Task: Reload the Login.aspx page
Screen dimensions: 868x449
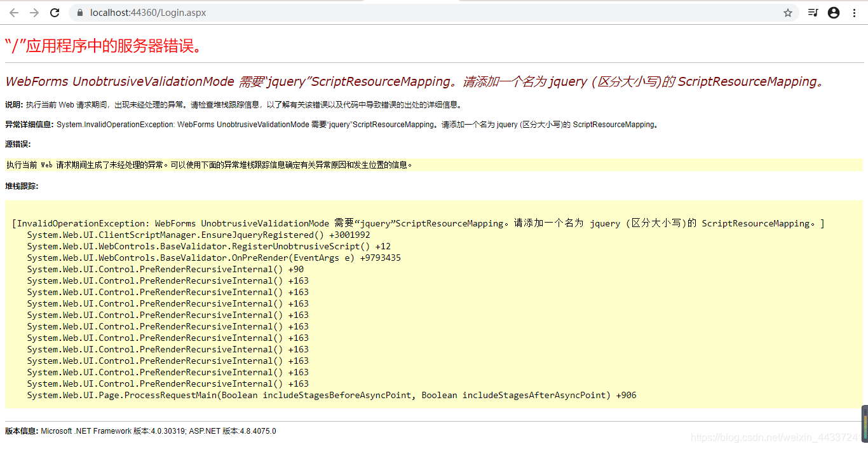Action: pyautogui.click(x=55, y=12)
